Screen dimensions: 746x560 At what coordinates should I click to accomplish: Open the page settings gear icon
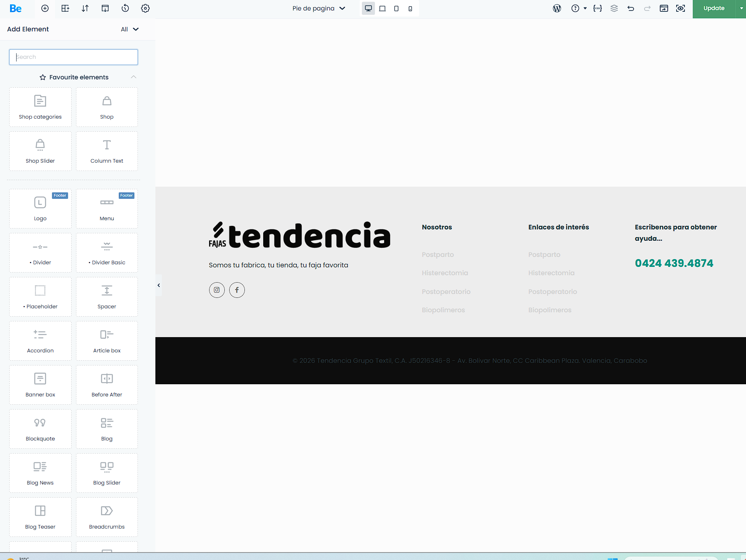click(145, 8)
